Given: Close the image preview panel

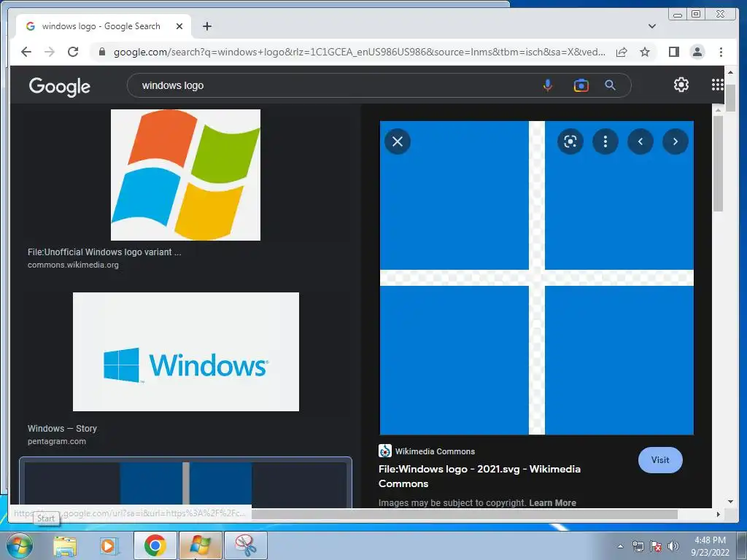Looking at the screenshot, I should 398,141.
